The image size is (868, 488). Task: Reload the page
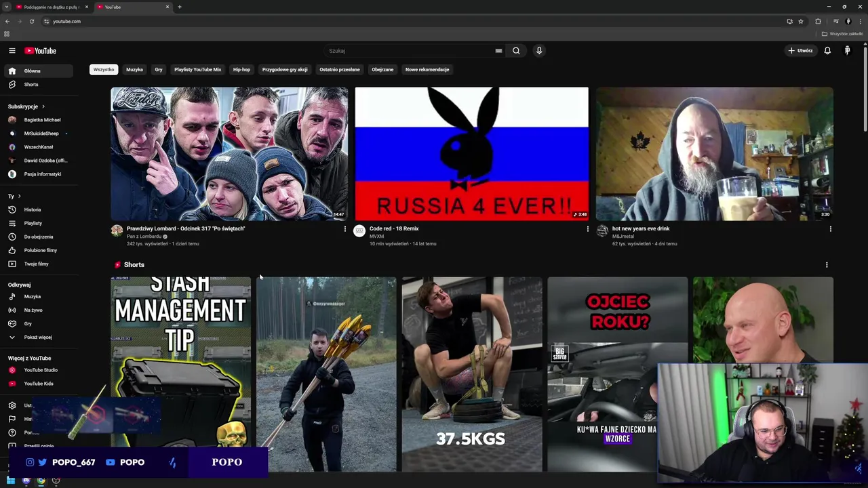(x=31, y=21)
